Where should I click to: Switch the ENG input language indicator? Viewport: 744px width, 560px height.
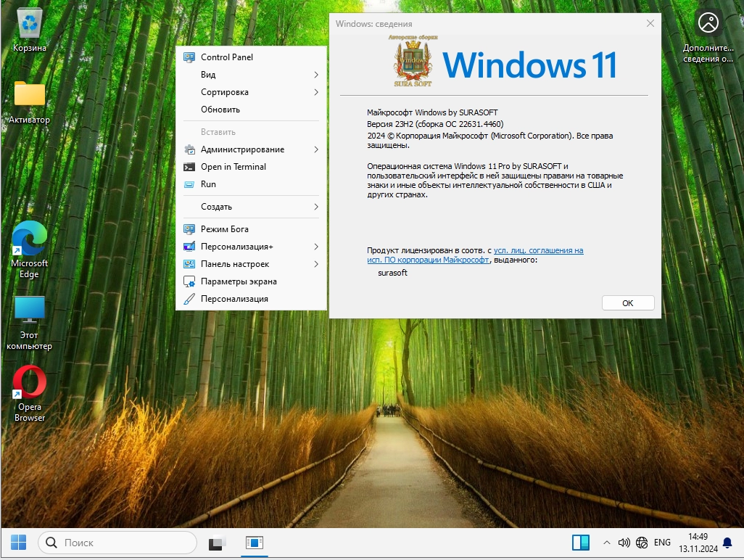coord(662,543)
